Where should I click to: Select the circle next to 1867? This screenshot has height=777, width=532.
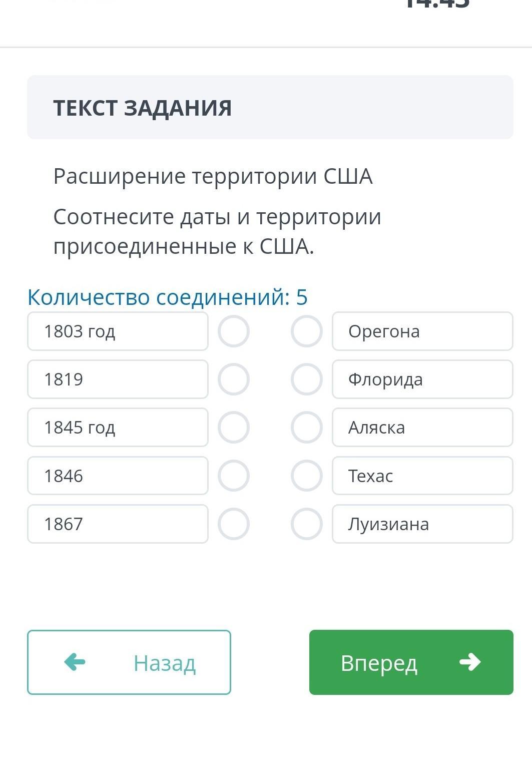[x=233, y=524]
